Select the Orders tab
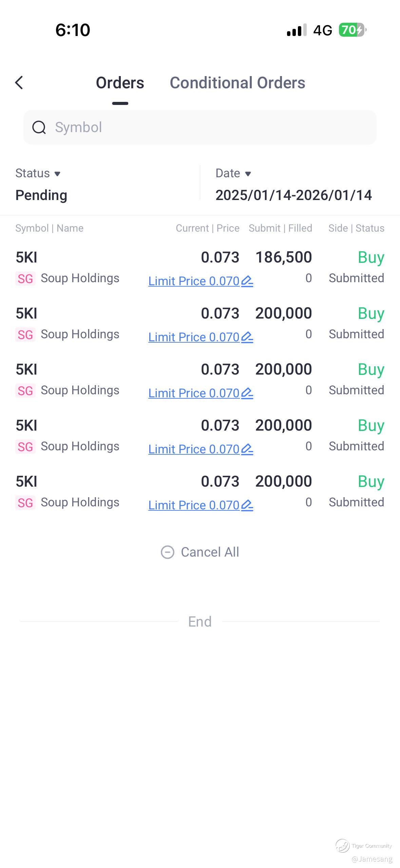The height and width of the screenshot is (868, 400). click(120, 83)
